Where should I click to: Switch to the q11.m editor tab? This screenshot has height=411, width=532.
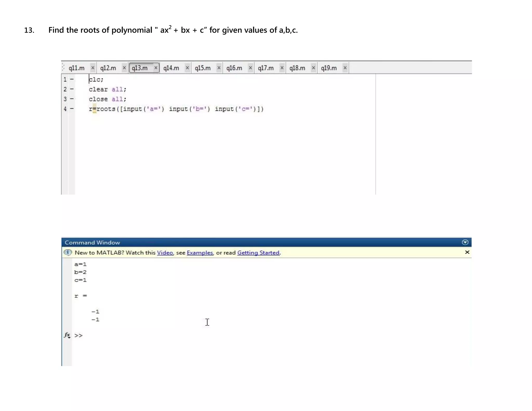pos(77,68)
